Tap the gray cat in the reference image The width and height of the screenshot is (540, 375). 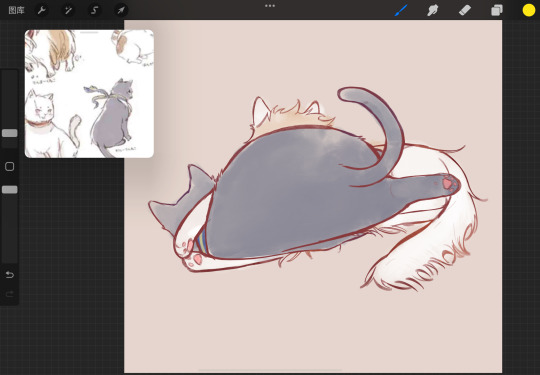click(x=113, y=115)
